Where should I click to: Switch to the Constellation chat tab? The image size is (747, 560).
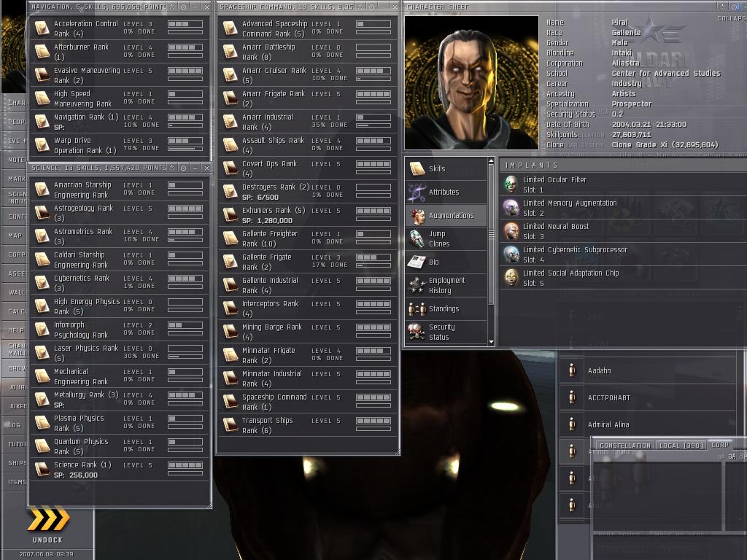(624, 446)
